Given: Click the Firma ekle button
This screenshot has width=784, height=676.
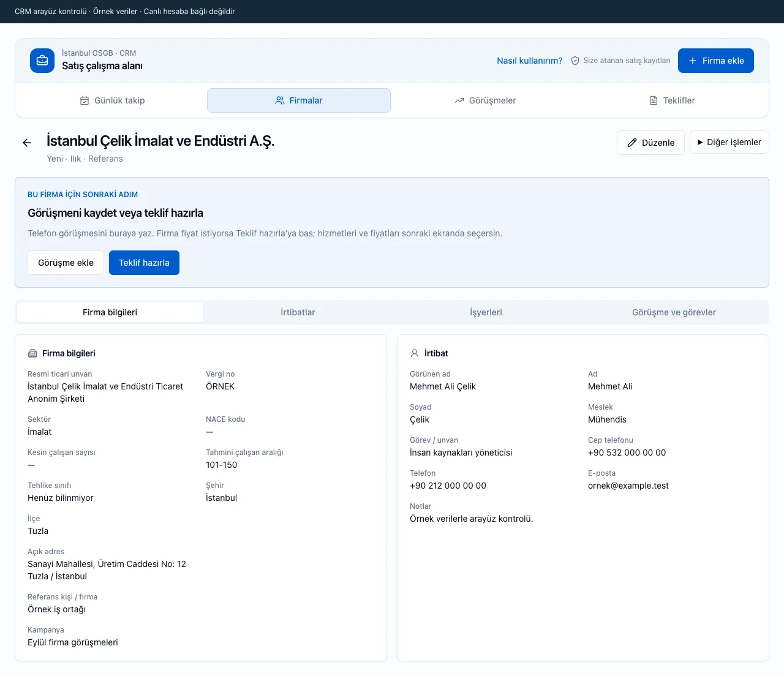Looking at the screenshot, I should pyautogui.click(x=716, y=61).
